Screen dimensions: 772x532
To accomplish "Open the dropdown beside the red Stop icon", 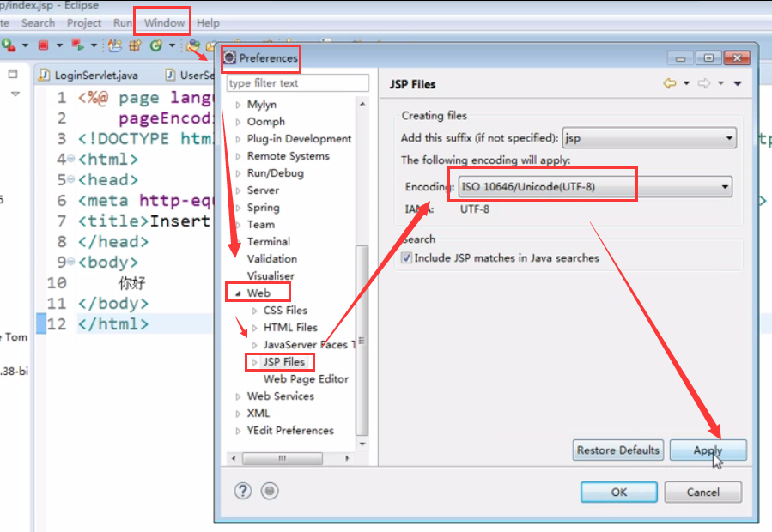I will click(59, 45).
